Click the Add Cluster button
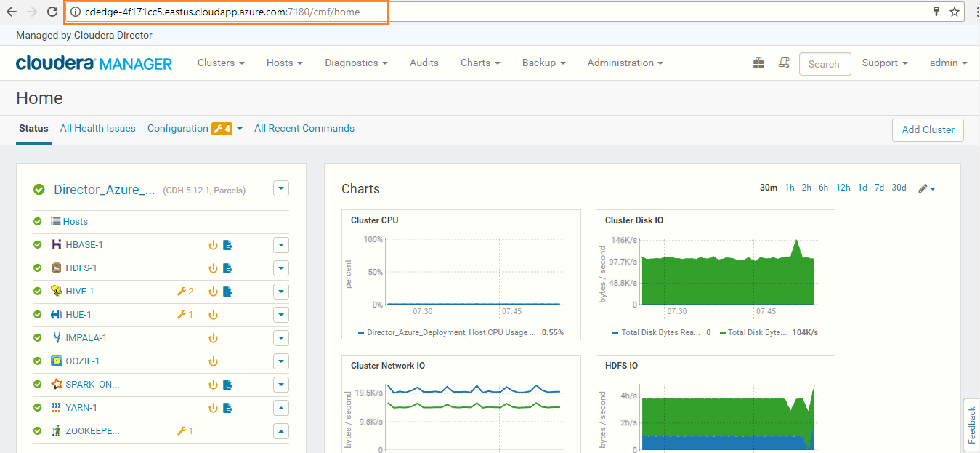 pos(928,129)
